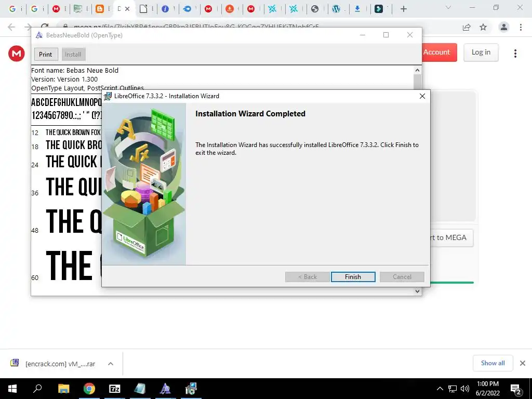532x399 pixels.
Task: Click the font viewer taskbar icon
Action: click(165, 389)
